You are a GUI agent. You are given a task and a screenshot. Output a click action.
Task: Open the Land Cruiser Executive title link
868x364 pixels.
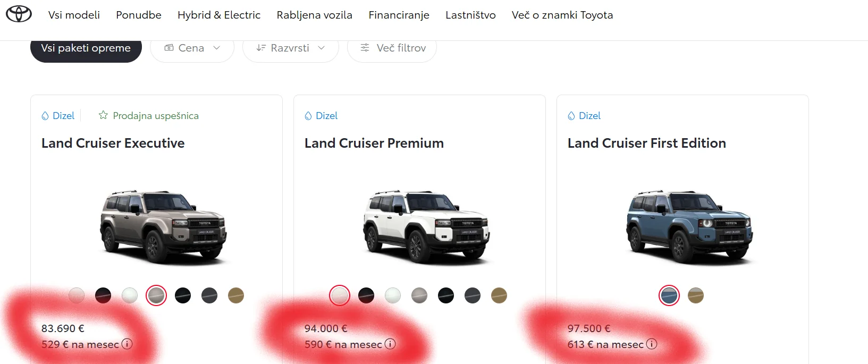click(113, 143)
